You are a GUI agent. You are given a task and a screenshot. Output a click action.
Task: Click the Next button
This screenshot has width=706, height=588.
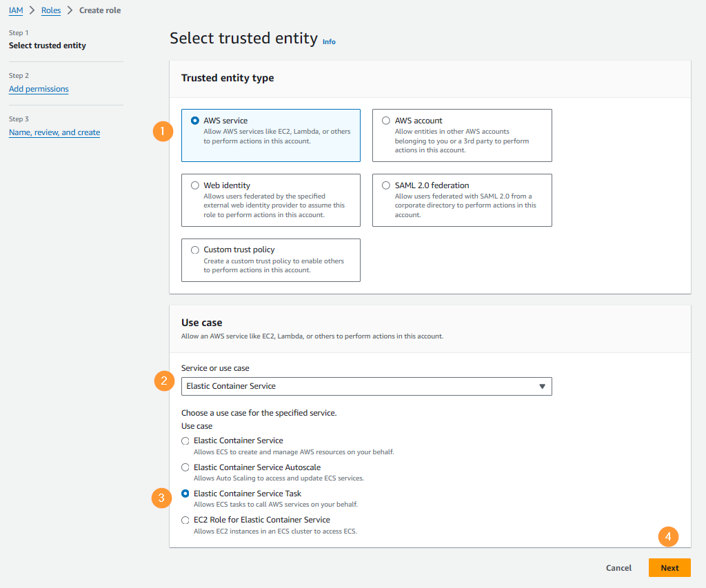coord(669,568)
